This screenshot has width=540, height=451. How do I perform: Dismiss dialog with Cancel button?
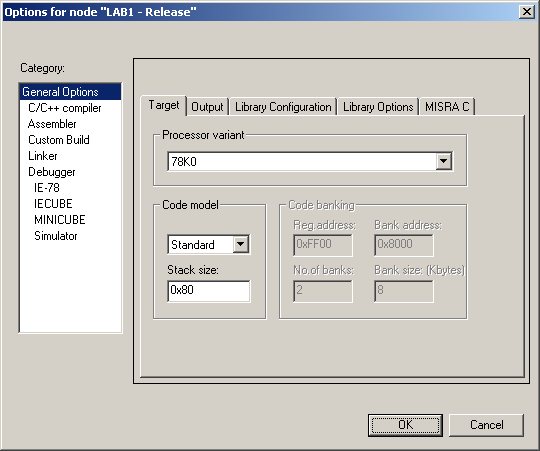coord(486,425)
